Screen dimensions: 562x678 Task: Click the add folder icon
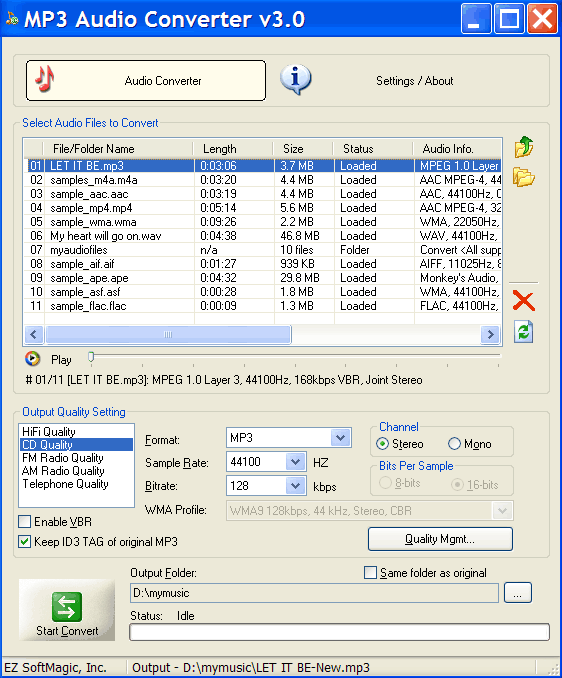(524, 177)
